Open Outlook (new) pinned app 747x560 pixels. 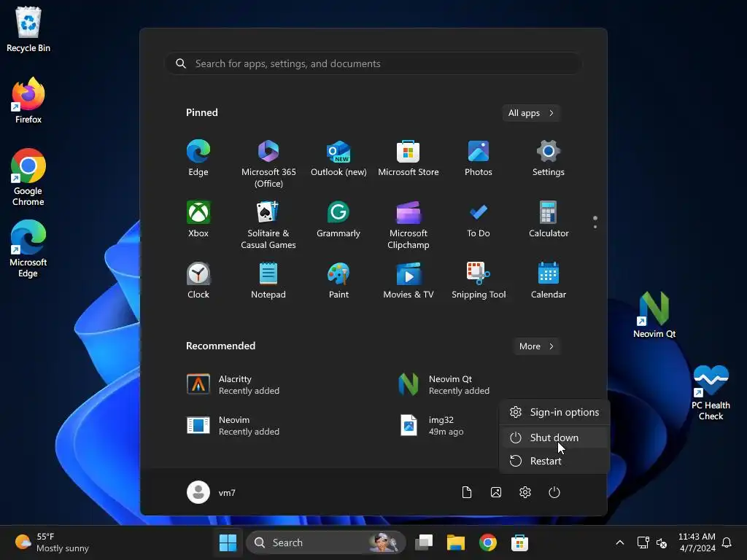(x=338, y=158)
